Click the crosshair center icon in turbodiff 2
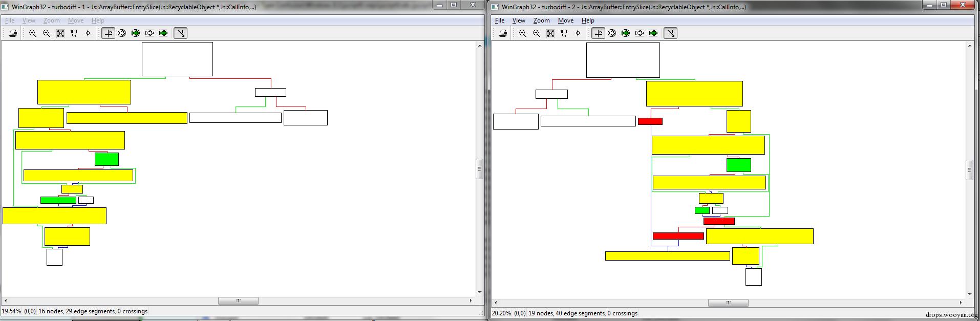 point(578,33)
